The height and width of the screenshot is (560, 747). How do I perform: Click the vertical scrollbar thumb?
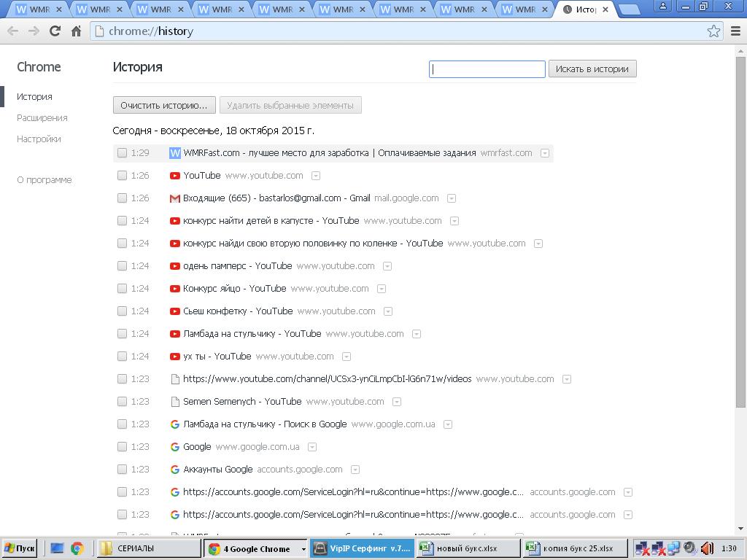(x=741, y=232)
